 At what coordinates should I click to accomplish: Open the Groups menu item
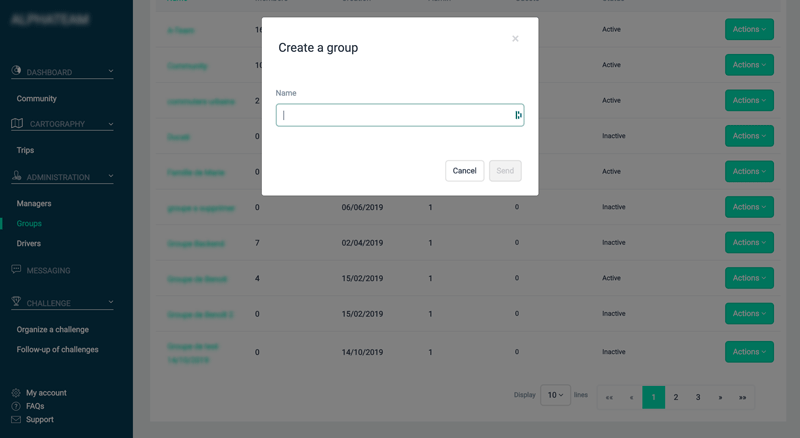[x=29, y=223]
